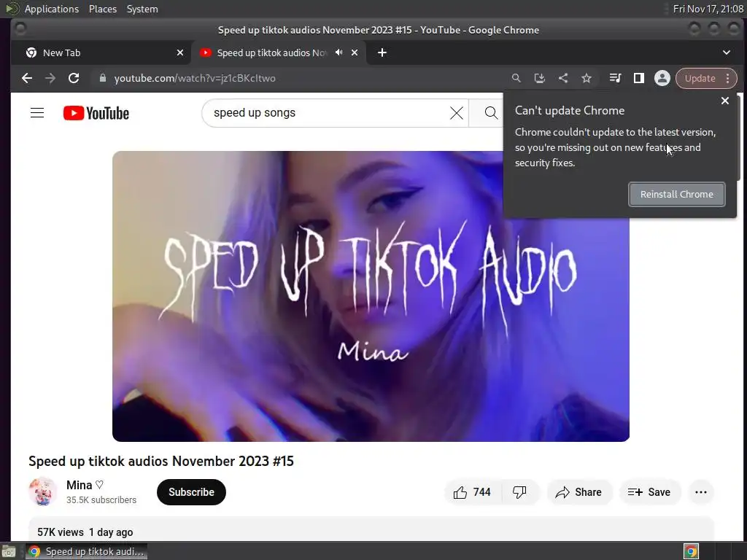Open the Applications menu
747x560 pixels.
(52, 9)
